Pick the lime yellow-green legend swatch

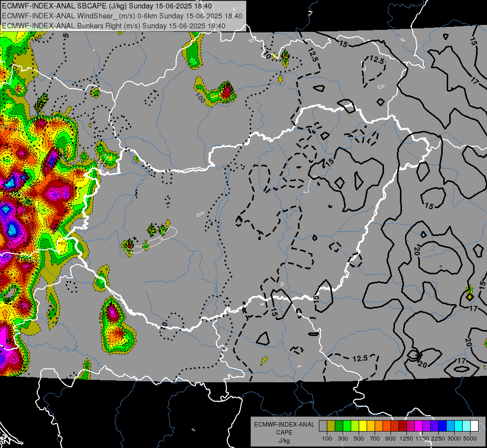point(355,426)
